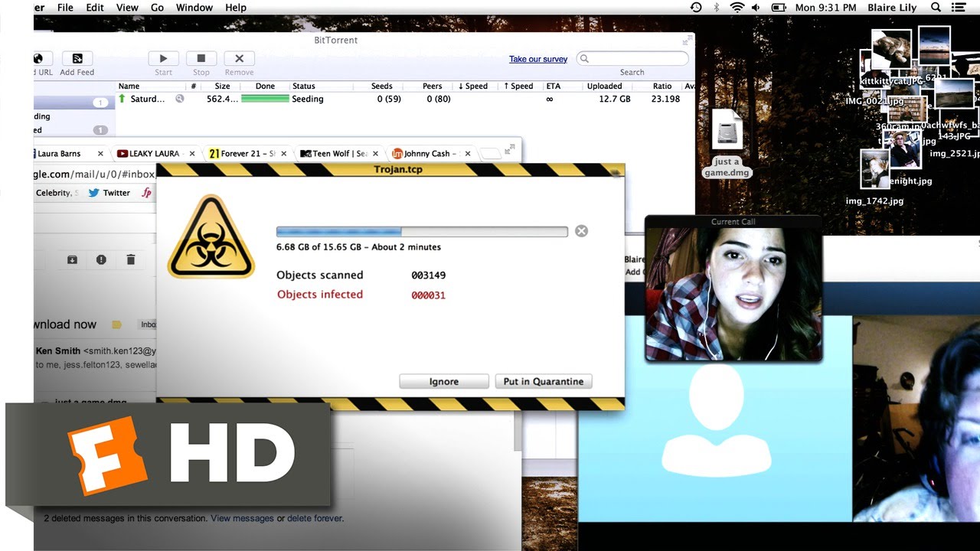Open the Twitter bookmark in the browser
Image resolution: width=980 pixels, height=551 pixels.
coord(109,193)
